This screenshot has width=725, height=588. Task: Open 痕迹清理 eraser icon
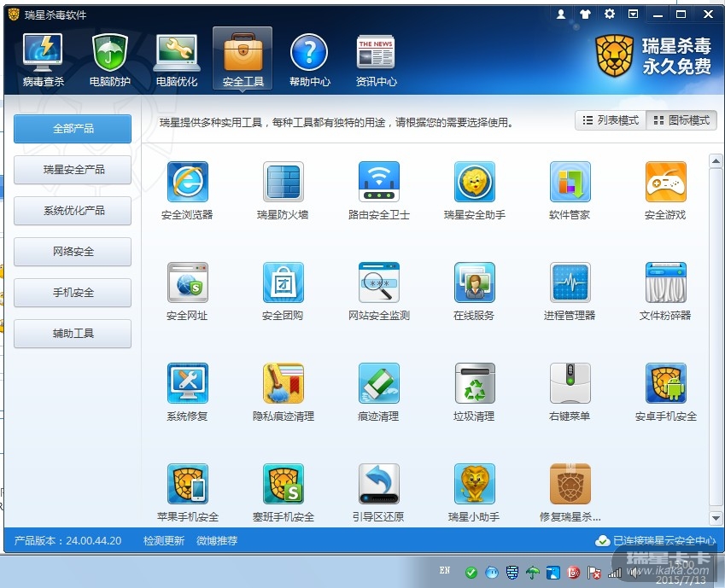(x=378, y=384)
